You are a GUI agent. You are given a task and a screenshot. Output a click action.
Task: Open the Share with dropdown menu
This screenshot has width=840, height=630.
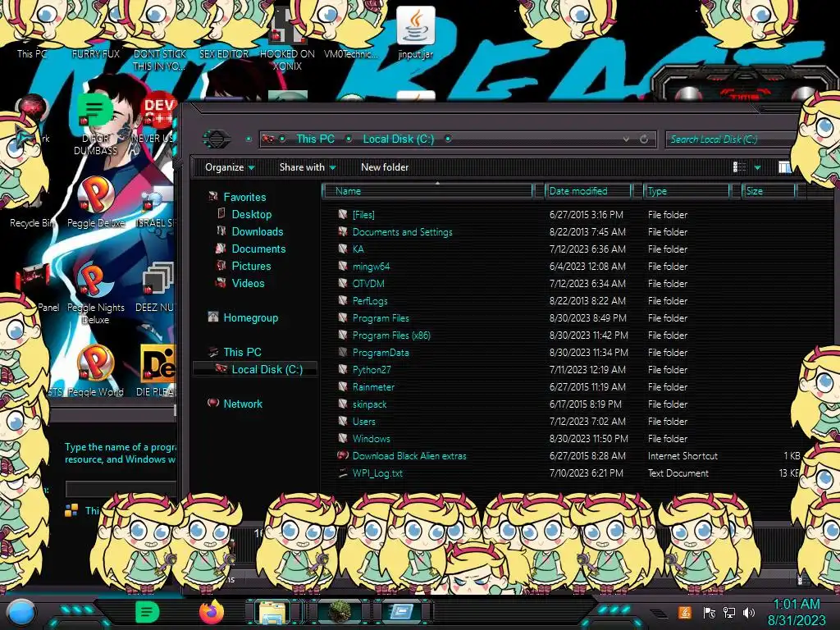pos(308,167)
